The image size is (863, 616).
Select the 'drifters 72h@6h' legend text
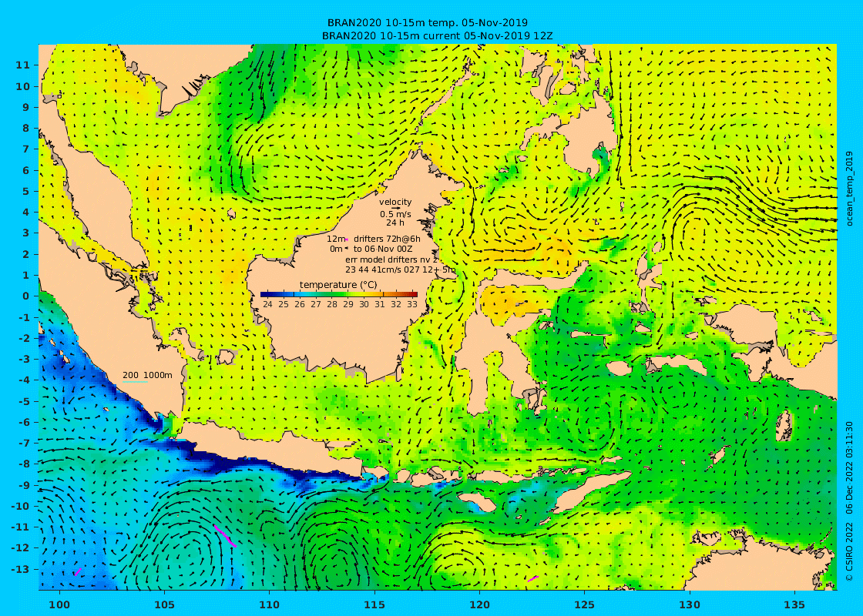tap(387, 239)
